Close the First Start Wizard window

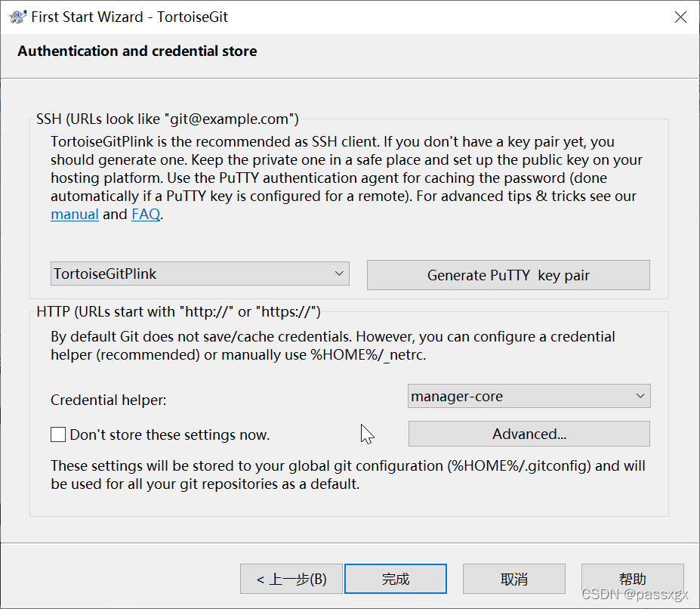click(x=680, y=17)
